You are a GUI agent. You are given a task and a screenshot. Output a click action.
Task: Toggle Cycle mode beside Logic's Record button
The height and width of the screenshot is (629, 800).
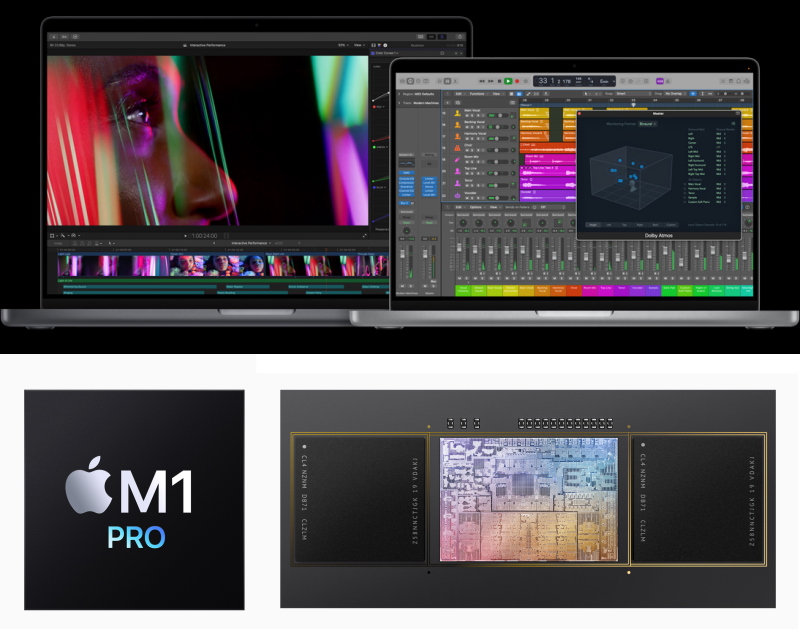pos(526,81)
